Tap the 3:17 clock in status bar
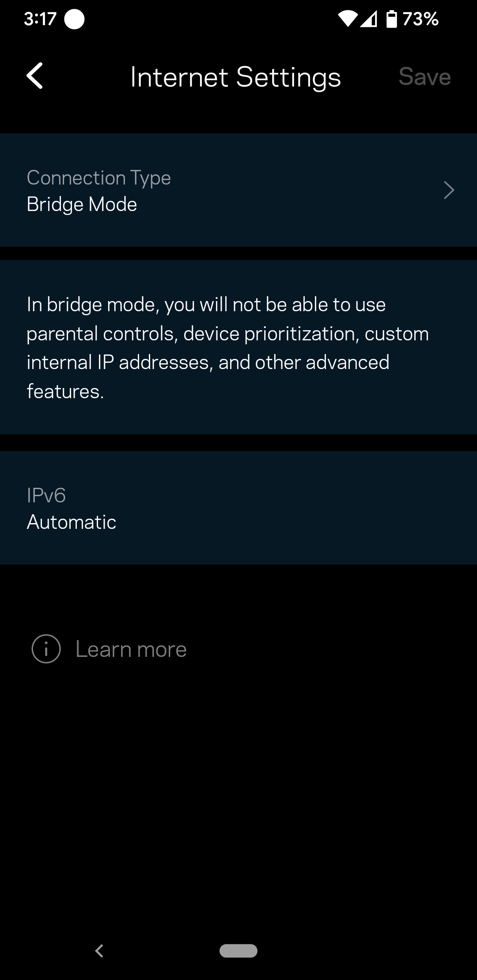Screen dimensions: 477x980 (x=40, y=19)
